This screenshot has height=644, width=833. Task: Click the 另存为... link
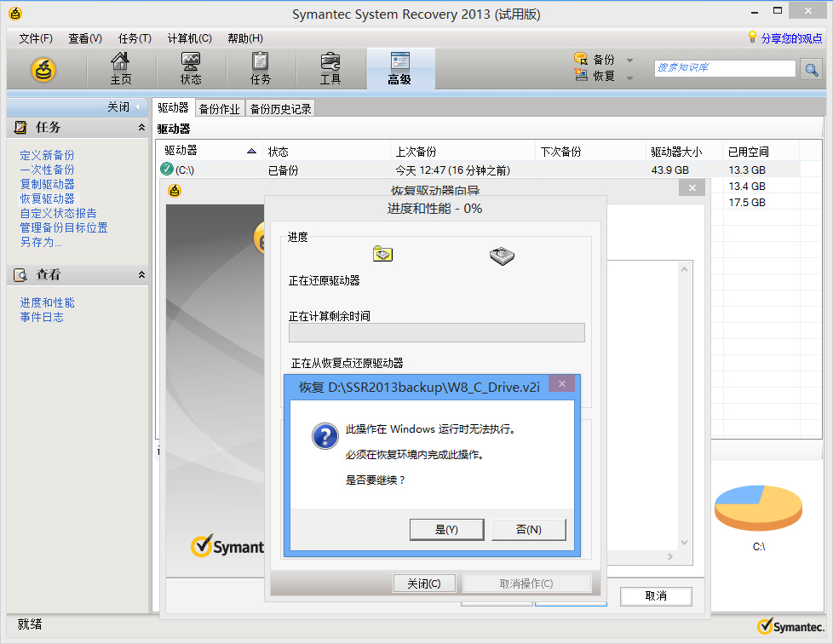(x=41, y=242)
